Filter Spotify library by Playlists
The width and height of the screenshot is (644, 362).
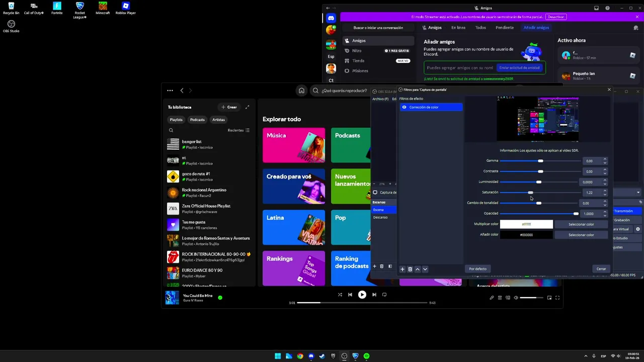coord(176,120)
